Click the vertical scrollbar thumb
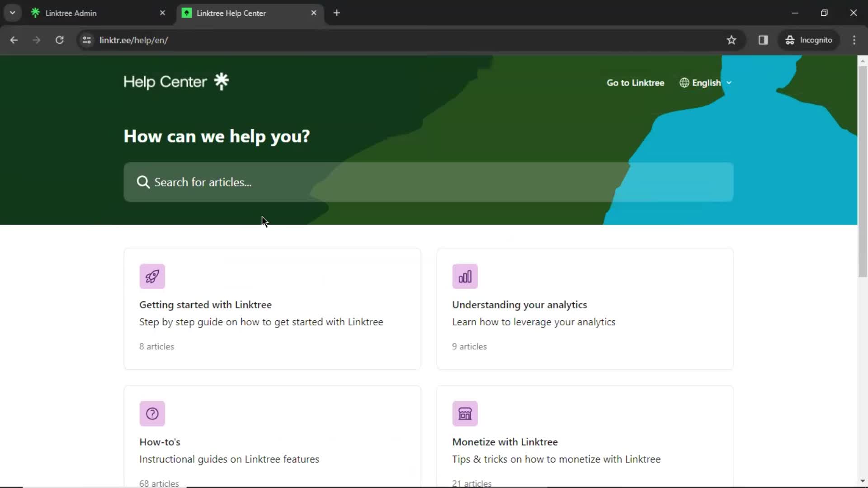The image size is (868, 488). tap(863, 172)
